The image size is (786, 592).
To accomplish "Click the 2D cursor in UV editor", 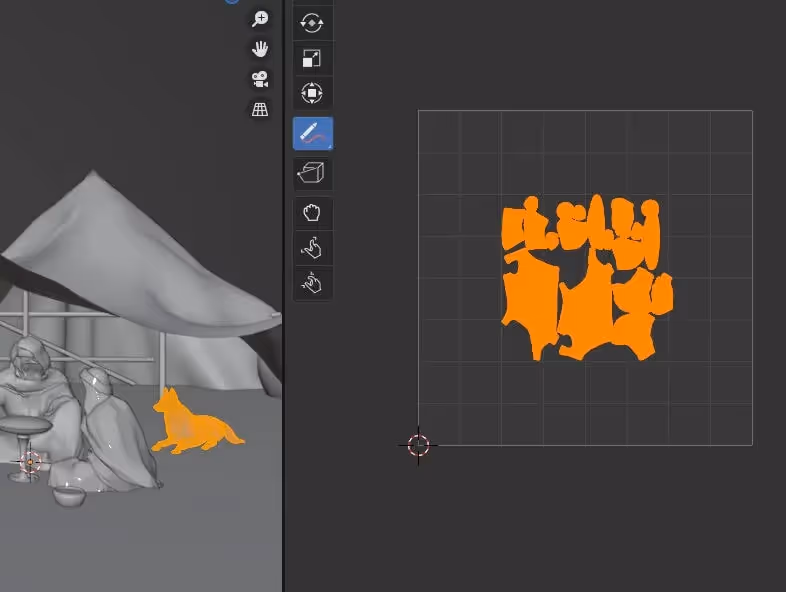I will 418,445.
